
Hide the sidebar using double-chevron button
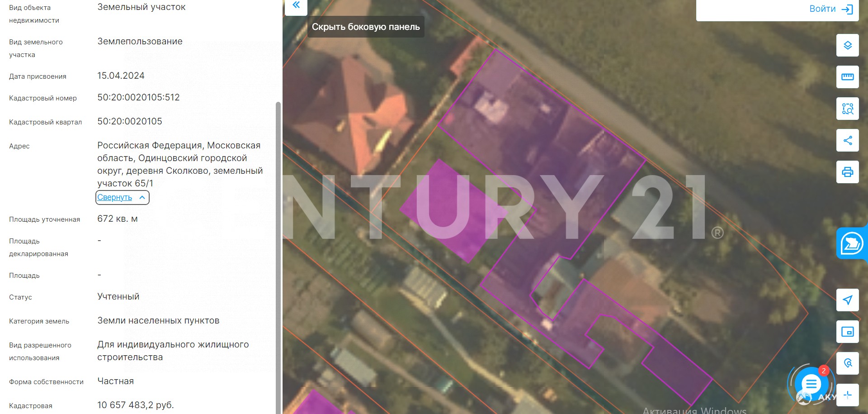tap(296, 5)
